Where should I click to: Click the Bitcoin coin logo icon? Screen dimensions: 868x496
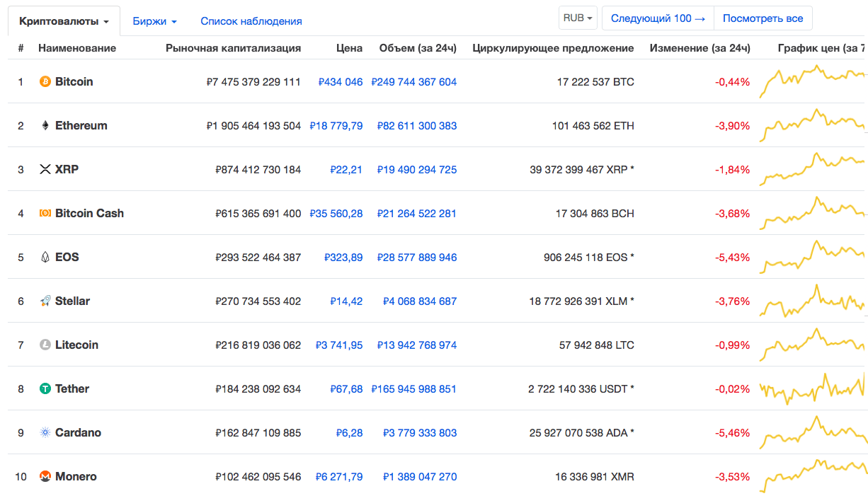point(45,82)
